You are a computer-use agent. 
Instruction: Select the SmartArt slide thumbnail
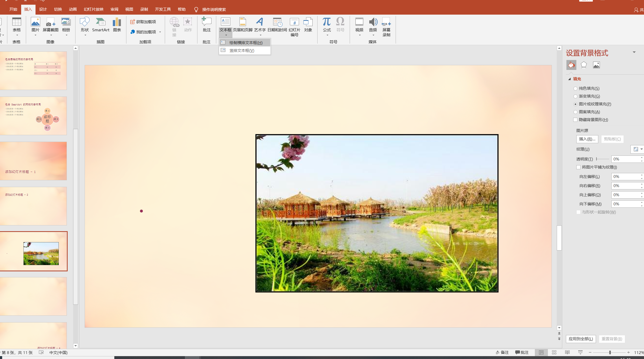click(33, 116)
